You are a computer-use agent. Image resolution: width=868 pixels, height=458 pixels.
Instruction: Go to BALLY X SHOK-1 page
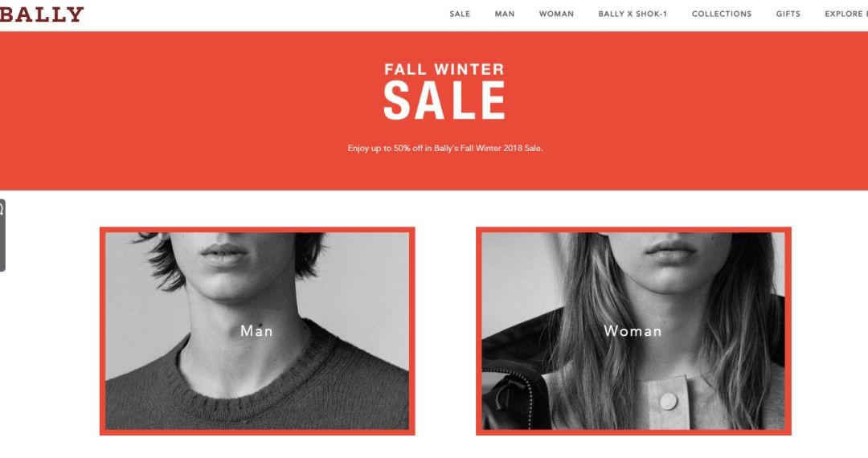[633, 14]
